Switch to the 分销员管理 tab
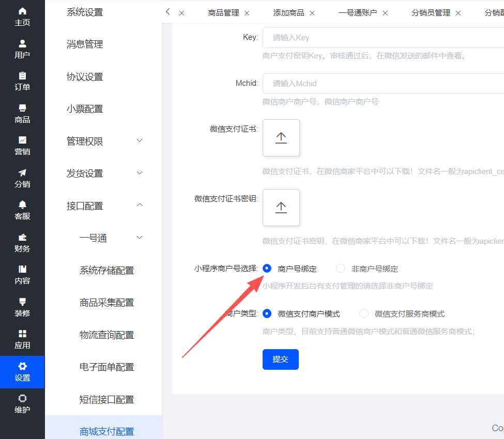 [431, 13]
